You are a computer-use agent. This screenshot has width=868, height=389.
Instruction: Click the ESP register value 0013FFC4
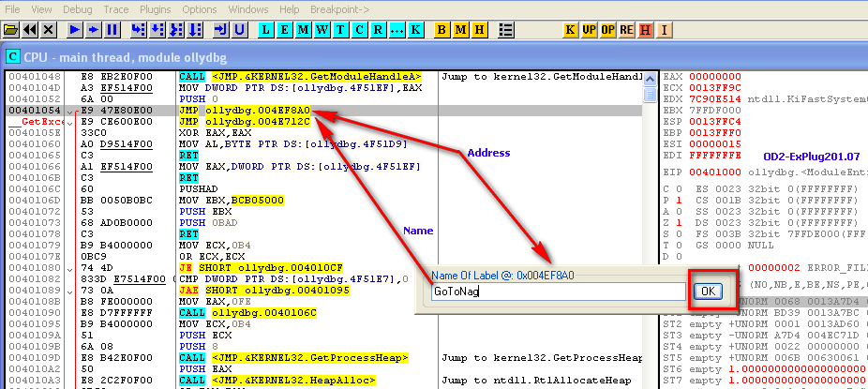[714, 122]
